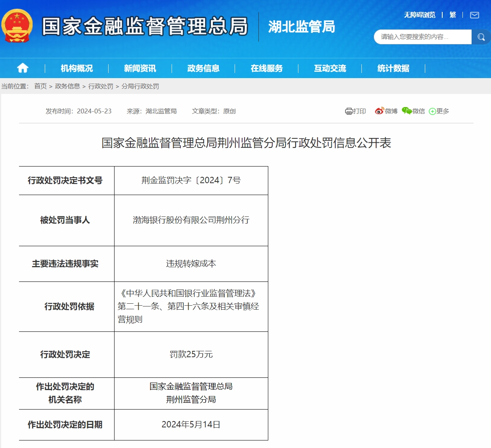491x448 pixels.
Task: Open the 机构概况 menu
Action: tap(76, 68)
